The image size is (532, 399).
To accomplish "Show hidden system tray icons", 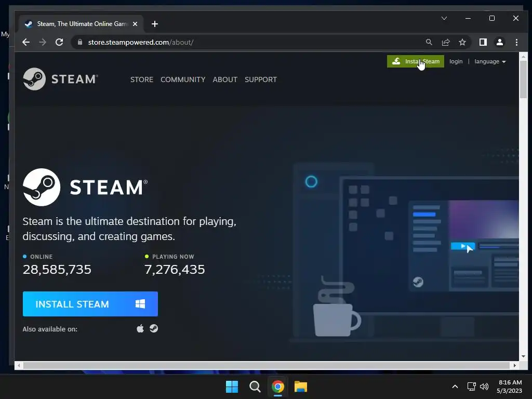I will (x=455, y=387).
